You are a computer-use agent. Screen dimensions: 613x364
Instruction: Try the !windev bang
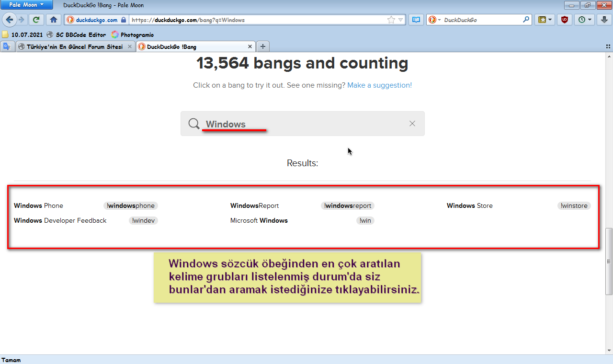point(143,220)
